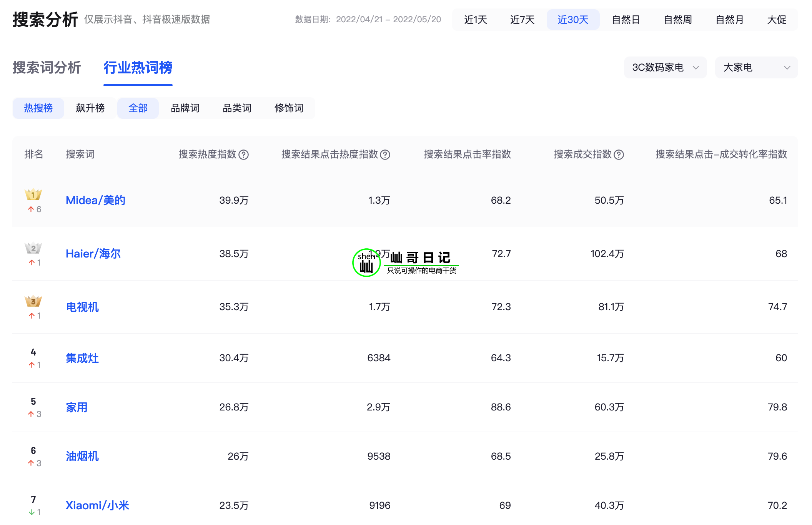Screen dimensions: 812x525
Task: Select the 近1天 date range
Action: click(x=476, y=20)
